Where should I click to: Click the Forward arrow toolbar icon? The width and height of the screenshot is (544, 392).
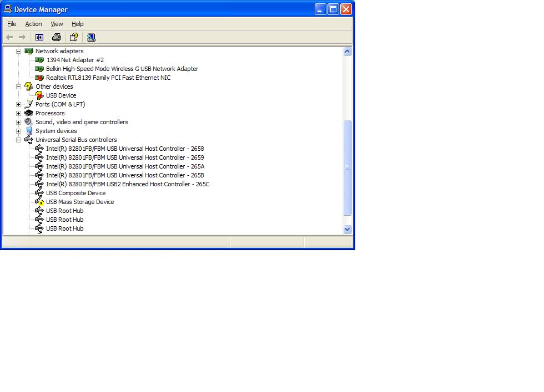pyautogui.click(x=22, y=37)
